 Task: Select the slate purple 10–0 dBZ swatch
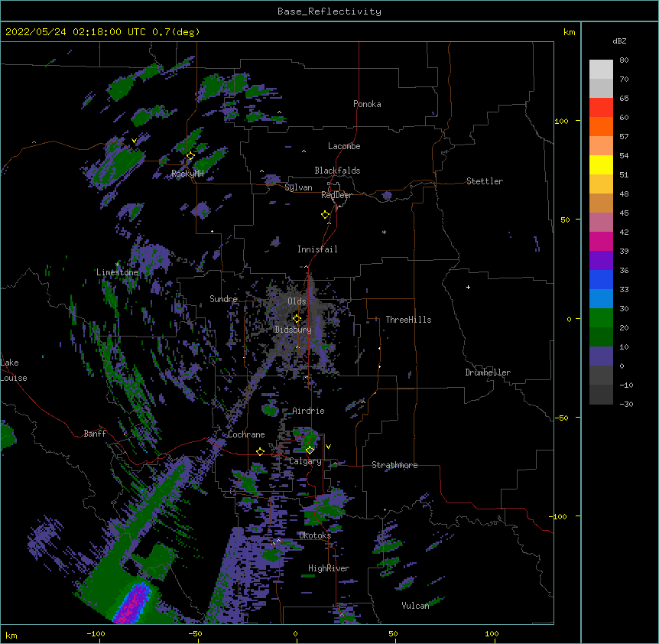pos(601,356)
